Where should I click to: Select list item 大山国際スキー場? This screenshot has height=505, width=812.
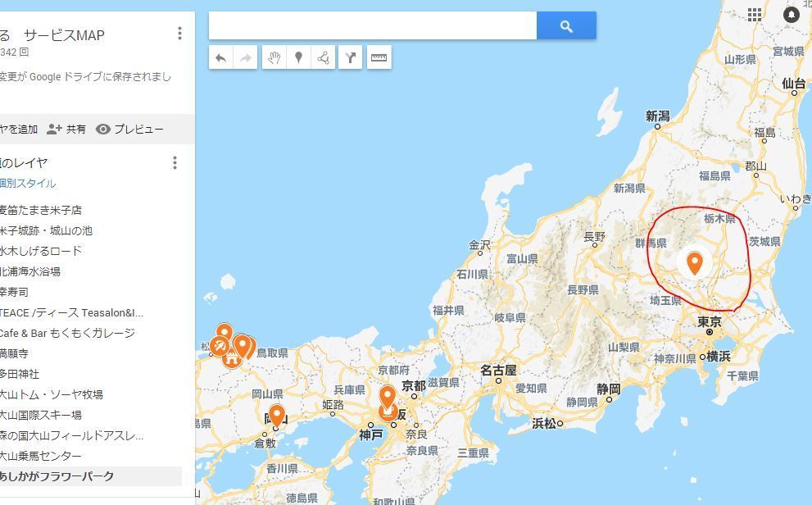(41, 415)
